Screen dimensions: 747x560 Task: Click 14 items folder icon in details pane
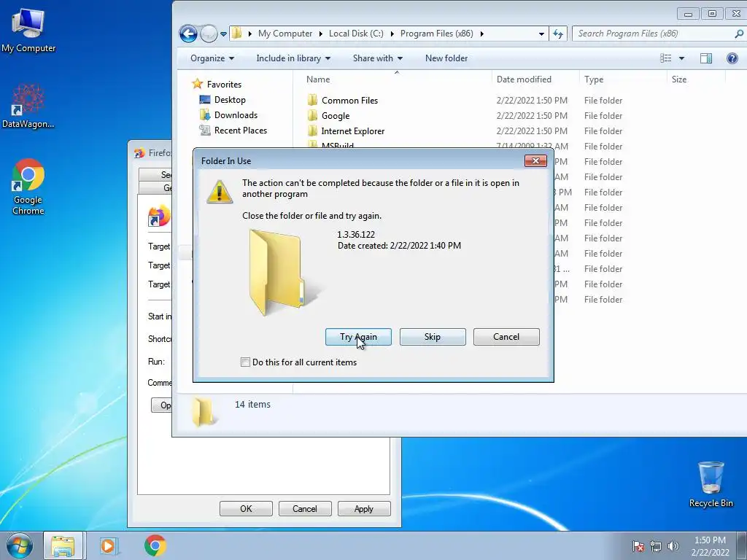point(204,412)
